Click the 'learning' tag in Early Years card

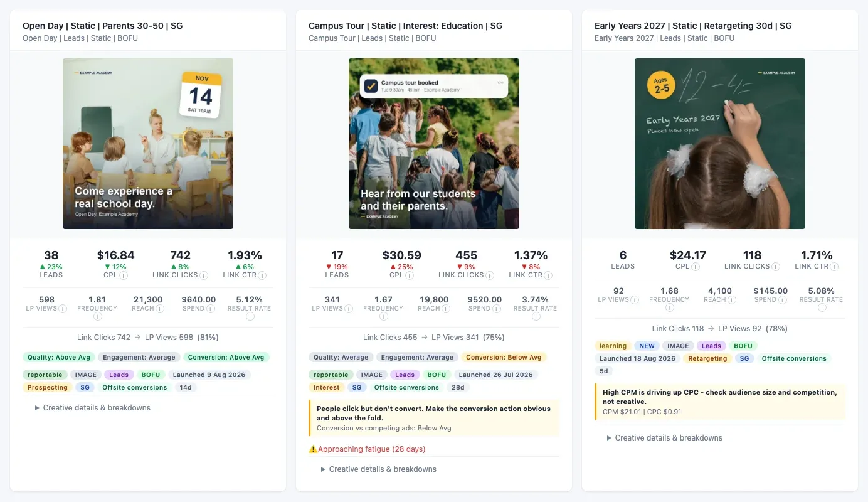(x=613, y=346)
